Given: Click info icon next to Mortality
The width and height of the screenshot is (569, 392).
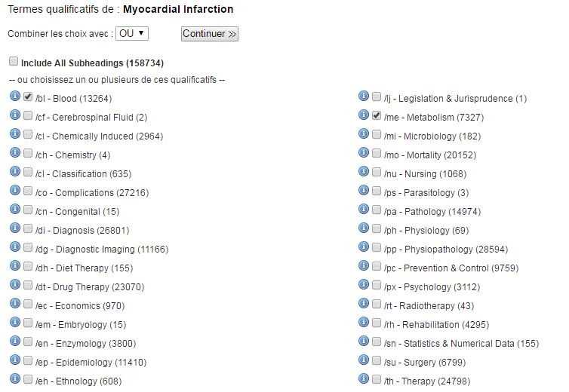Looking at the screenshot, I should [x=364, y=153].
